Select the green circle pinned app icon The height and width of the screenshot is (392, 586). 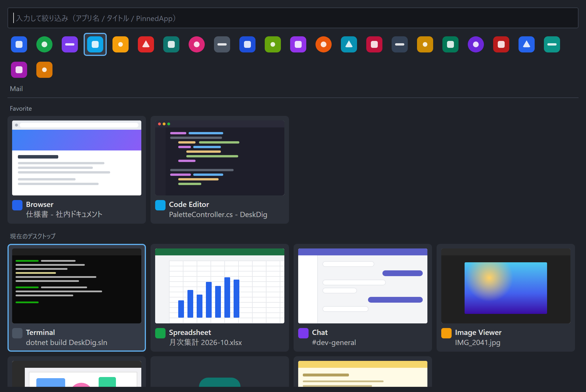coord(44,44)
